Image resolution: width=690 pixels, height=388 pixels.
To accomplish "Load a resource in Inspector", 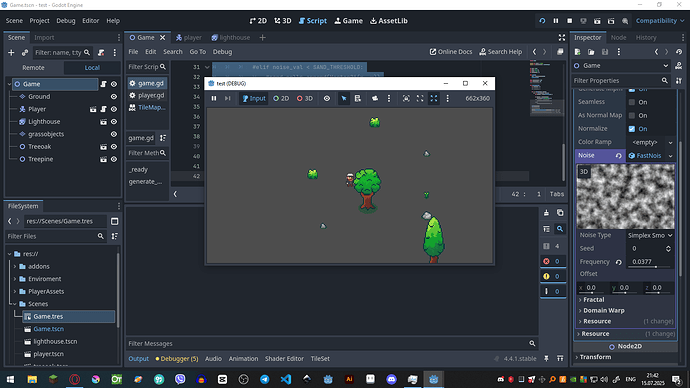I will (591, 52).
